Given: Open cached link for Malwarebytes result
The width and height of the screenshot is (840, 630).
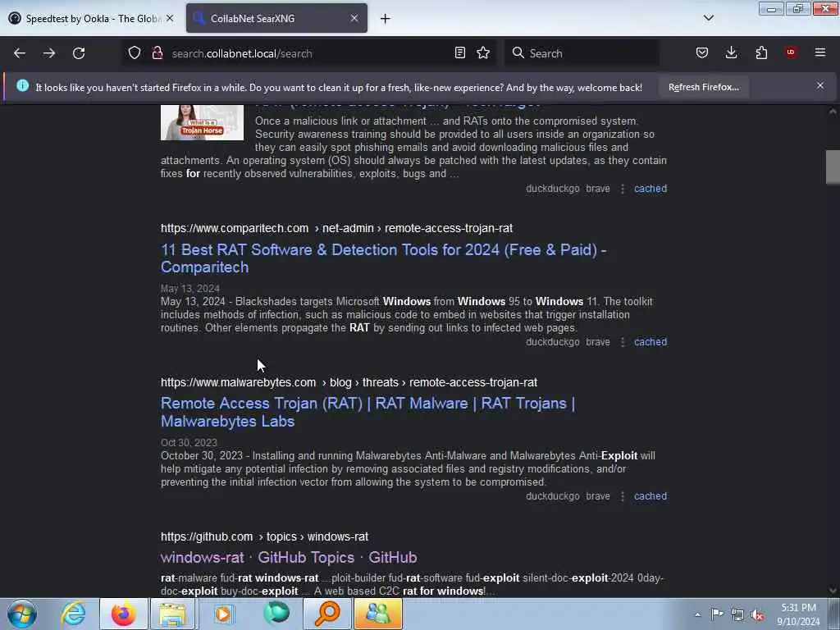Looking at the screenshot, I should click(x=651, y=496).
